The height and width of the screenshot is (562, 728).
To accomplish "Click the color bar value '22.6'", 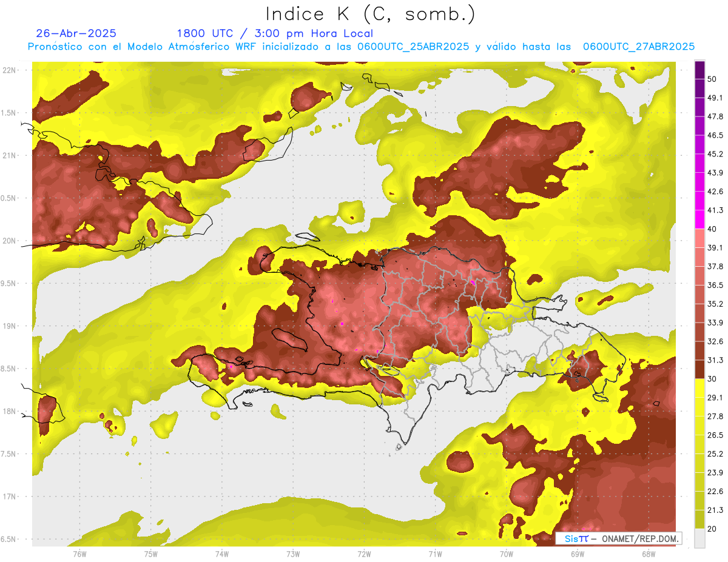I will pyautogui.click(x=715, y=491).
